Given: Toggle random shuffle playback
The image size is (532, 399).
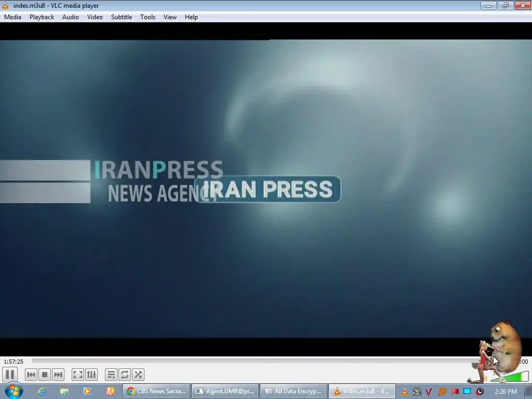Looking at the screenshot, I should (x=138, y=375).
